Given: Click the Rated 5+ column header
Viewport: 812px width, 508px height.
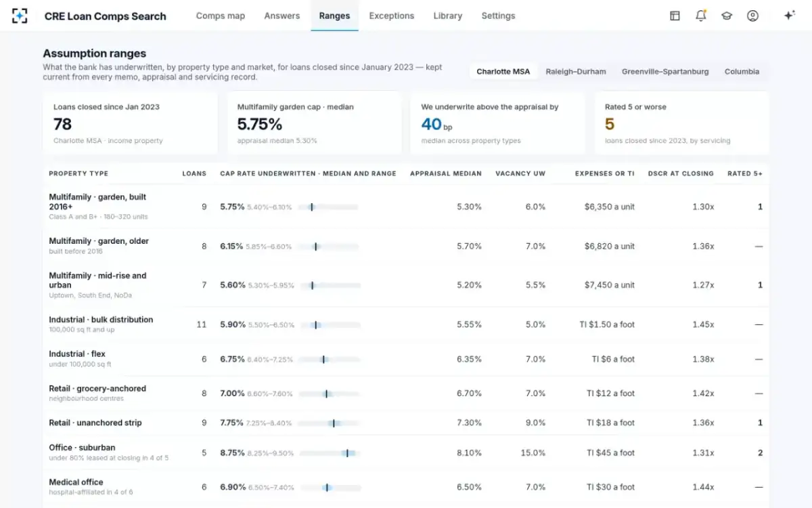Looking at the screenshot, I should pyautogui.click(x=745, y=173).
